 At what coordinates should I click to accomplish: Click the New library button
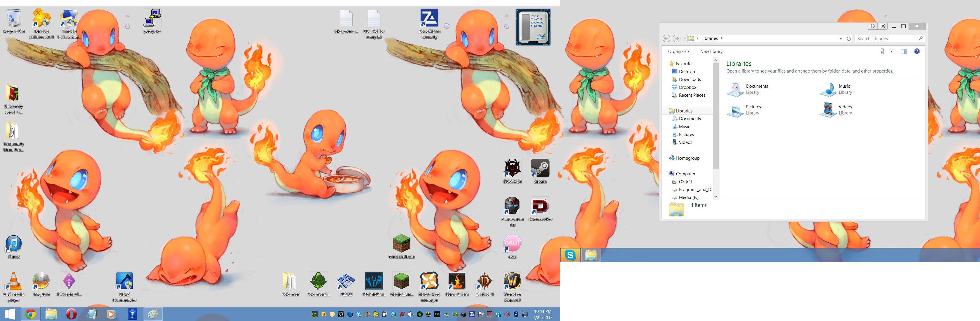[x=711, y=51]
